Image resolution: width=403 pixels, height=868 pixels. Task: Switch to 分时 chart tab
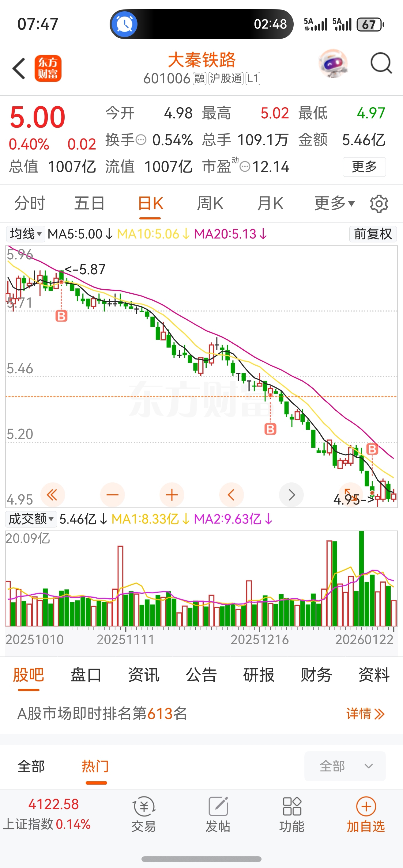coord(30,204)
